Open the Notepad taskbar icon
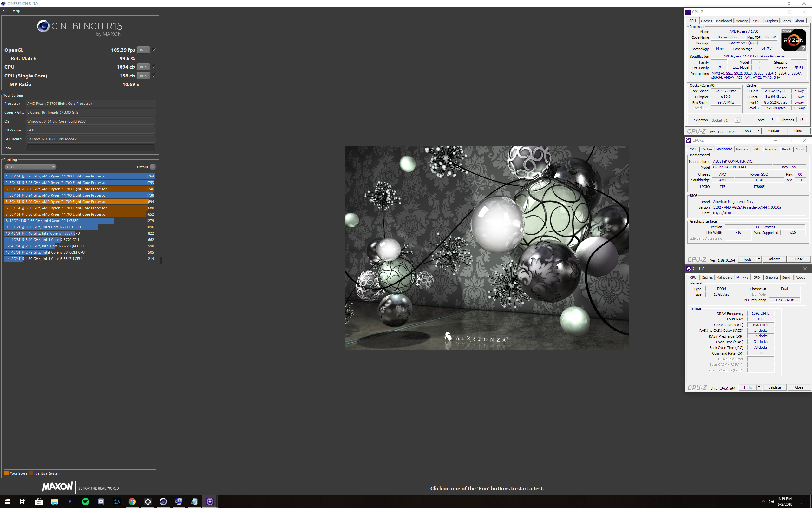The image size is (812, 508). pos(194,502)
